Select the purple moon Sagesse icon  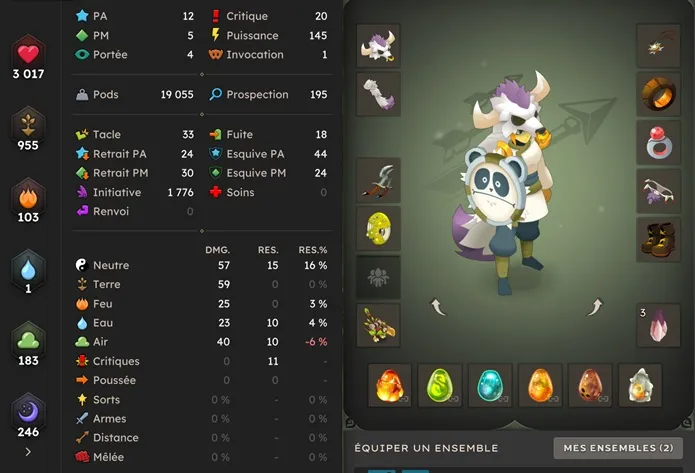coord(28,412)
